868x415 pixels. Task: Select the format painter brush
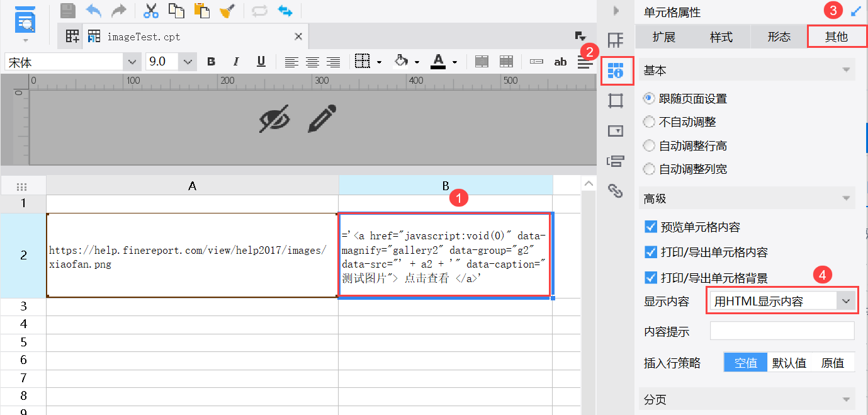pyautogui.click(x=227, y=11)
